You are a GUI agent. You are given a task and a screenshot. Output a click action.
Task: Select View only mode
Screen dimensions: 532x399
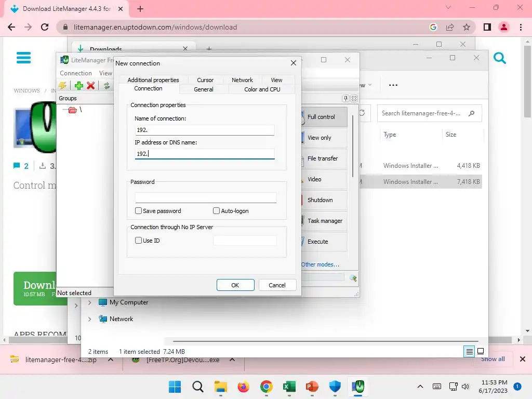324,138
